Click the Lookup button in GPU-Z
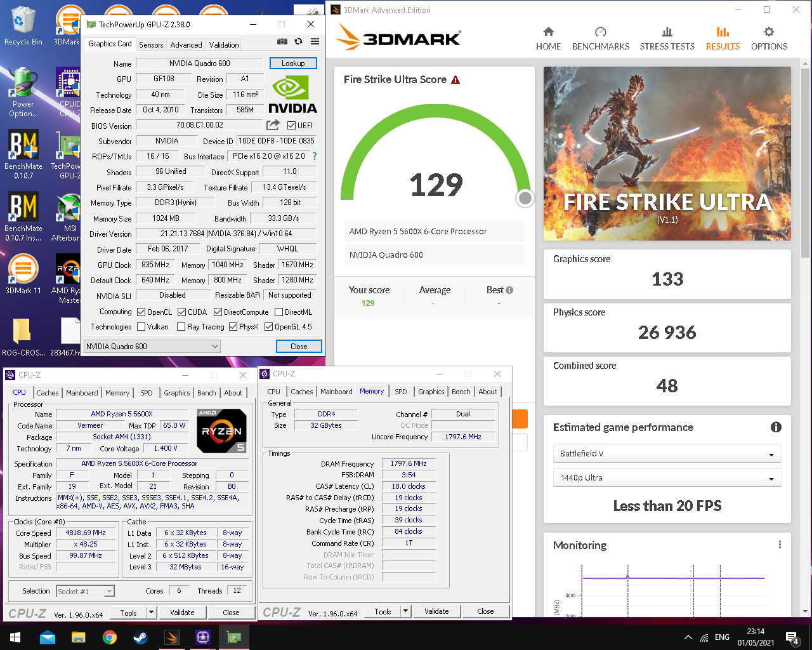This screenshot has height=650, width=812. click(x=293, y=63)
